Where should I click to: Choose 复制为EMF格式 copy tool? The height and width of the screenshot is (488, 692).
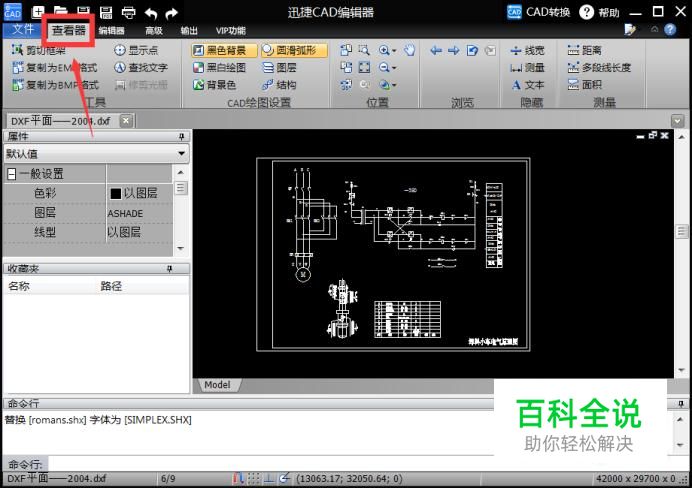[x=55, y=68]
